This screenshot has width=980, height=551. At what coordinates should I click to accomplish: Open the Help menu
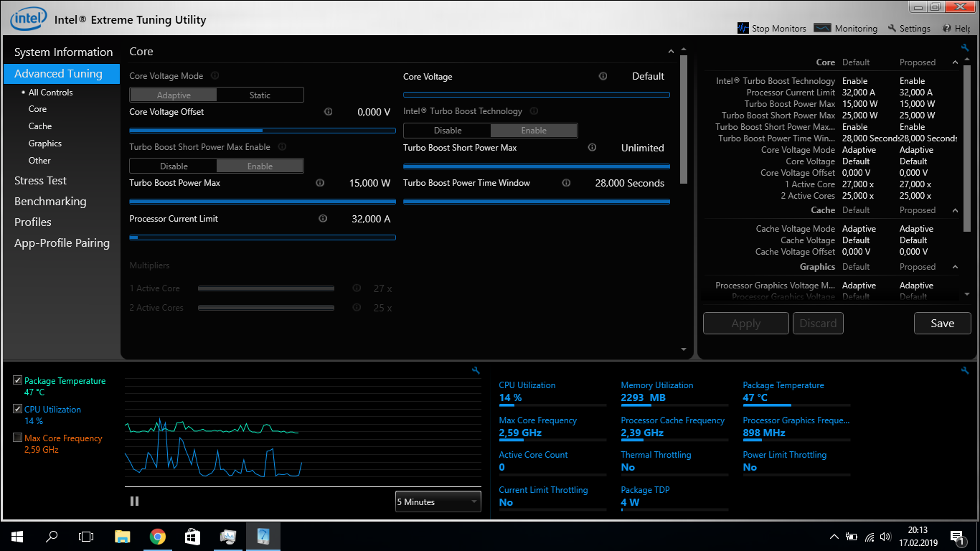956,28
